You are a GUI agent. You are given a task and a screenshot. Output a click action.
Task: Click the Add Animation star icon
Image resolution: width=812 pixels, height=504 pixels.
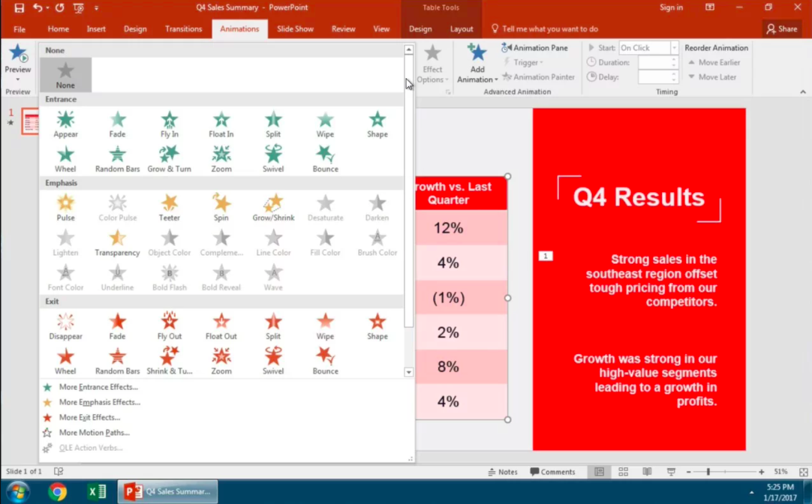pyautogui.click(x=477, y=54)
